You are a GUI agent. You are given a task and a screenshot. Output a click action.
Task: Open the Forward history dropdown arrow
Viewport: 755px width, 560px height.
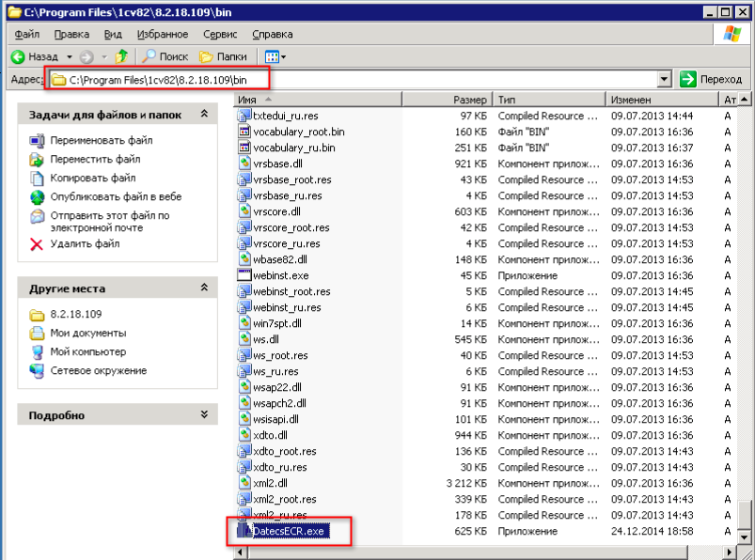(104, 56)
